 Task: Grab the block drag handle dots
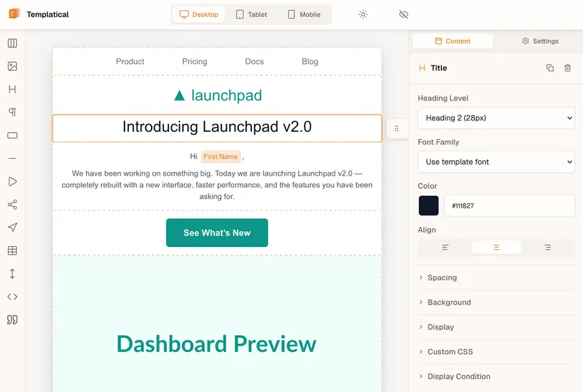pyautogui.click(x=396, y=128)
